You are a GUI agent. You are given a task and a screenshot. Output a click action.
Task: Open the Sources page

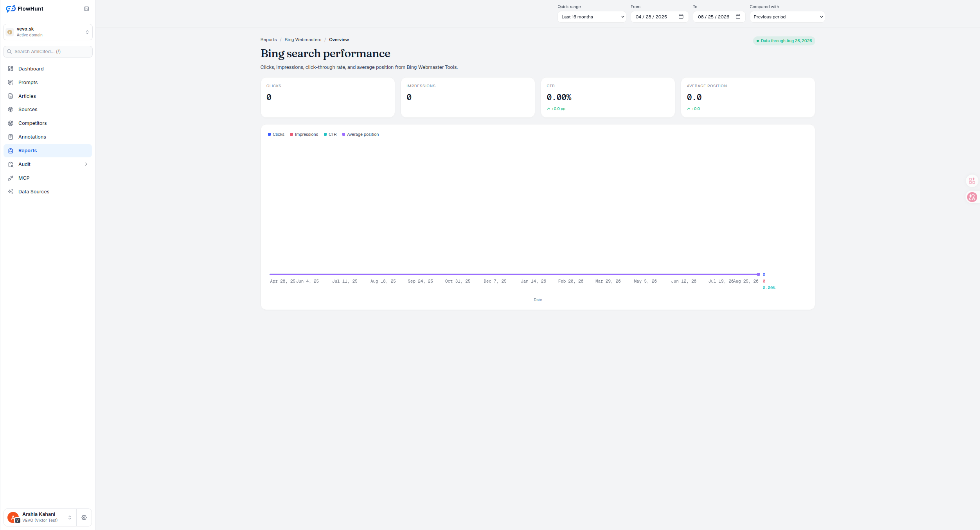48,110
